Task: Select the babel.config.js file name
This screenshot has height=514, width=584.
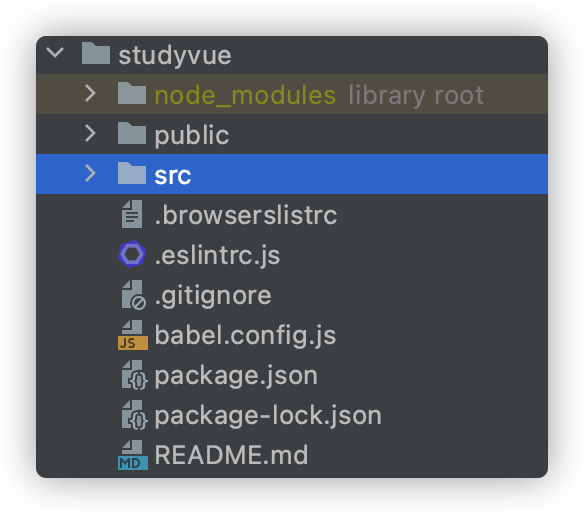Action: coord(245,336)
